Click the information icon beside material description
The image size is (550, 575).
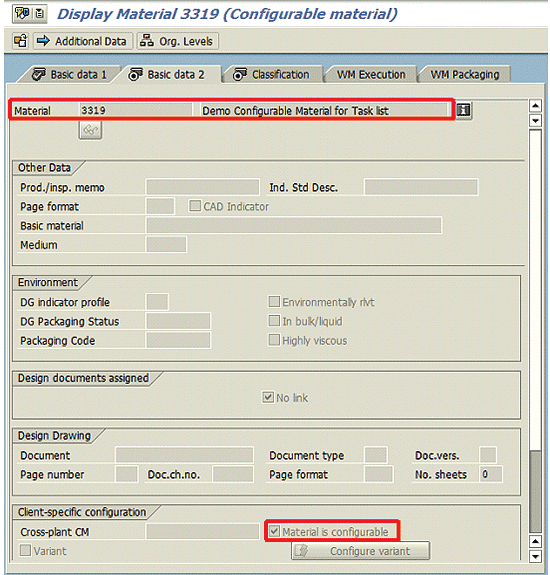[x=463, y=110]
